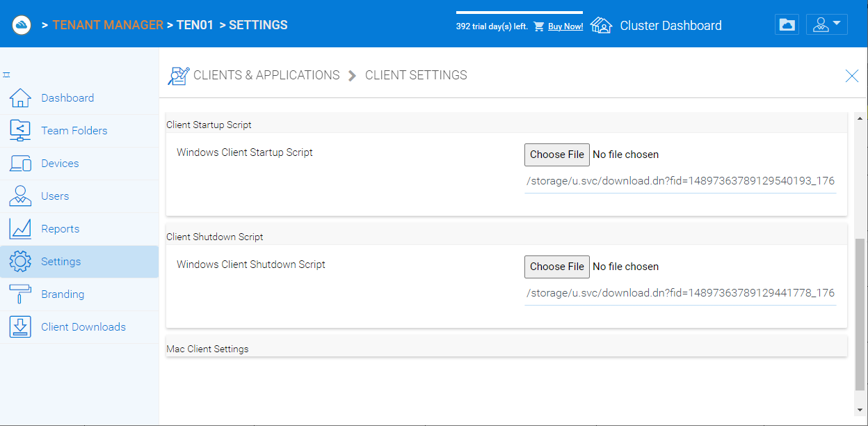Click the SETTINGS breadcrumb text in header
868x426 pixels.
[x=258, y=25]
